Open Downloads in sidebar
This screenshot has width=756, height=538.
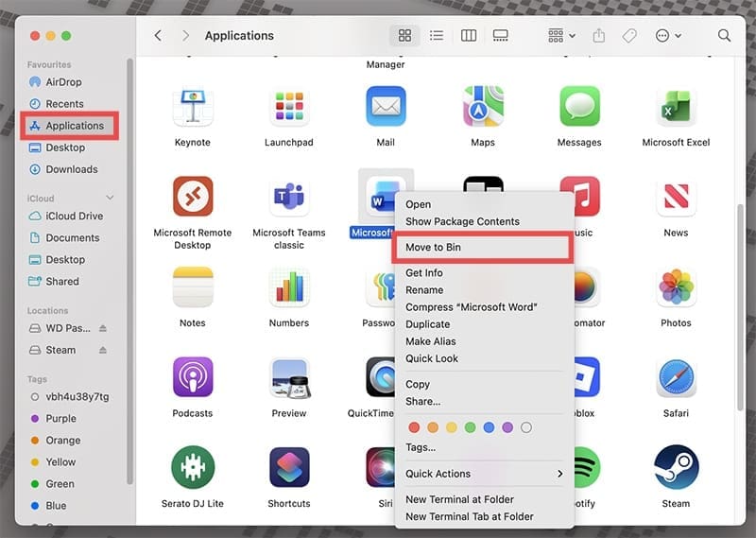point(73,169)
